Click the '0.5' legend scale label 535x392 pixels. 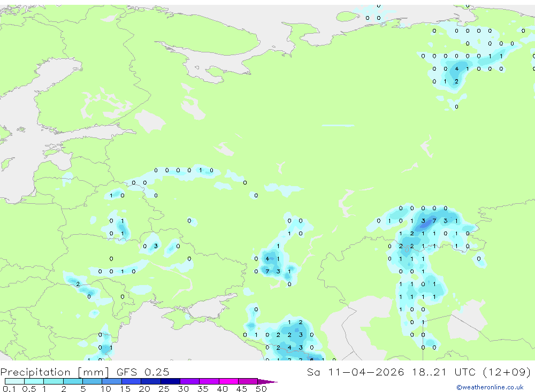tap(29, 389)
